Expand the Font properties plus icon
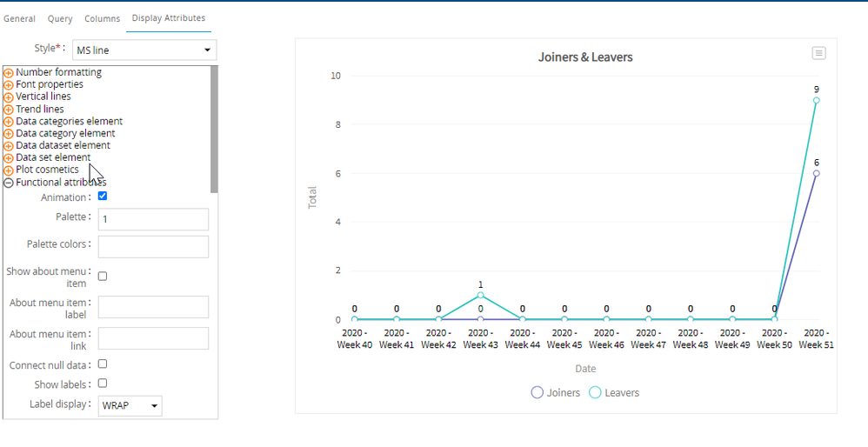The image size is (868, 447). click(x=9, y=85)
